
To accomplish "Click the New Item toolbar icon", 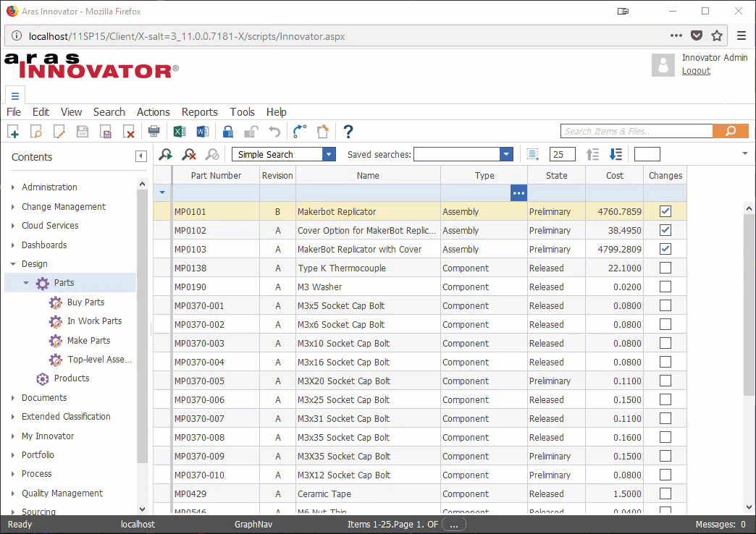I will click(13, 132).
